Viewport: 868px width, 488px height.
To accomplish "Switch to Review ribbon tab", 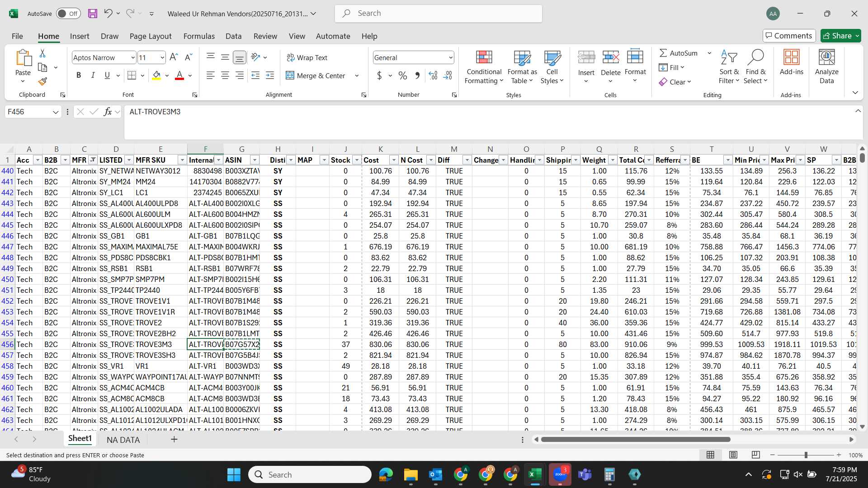I will (265, 36).
